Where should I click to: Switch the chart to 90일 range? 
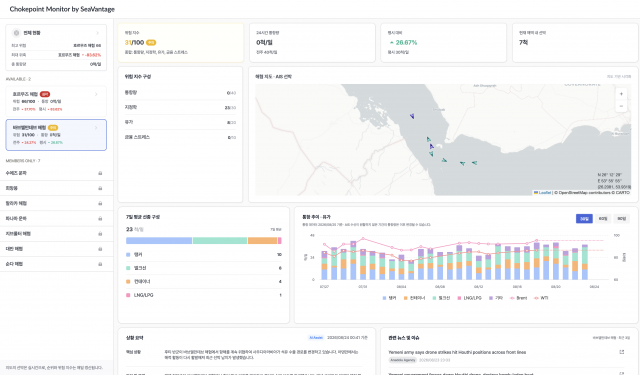click(x=621, y=219)
